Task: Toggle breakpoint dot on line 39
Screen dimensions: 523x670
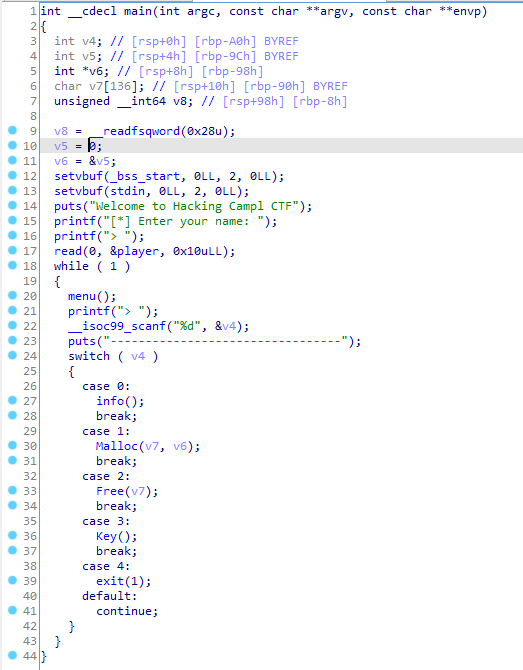Action: [12, 580]
